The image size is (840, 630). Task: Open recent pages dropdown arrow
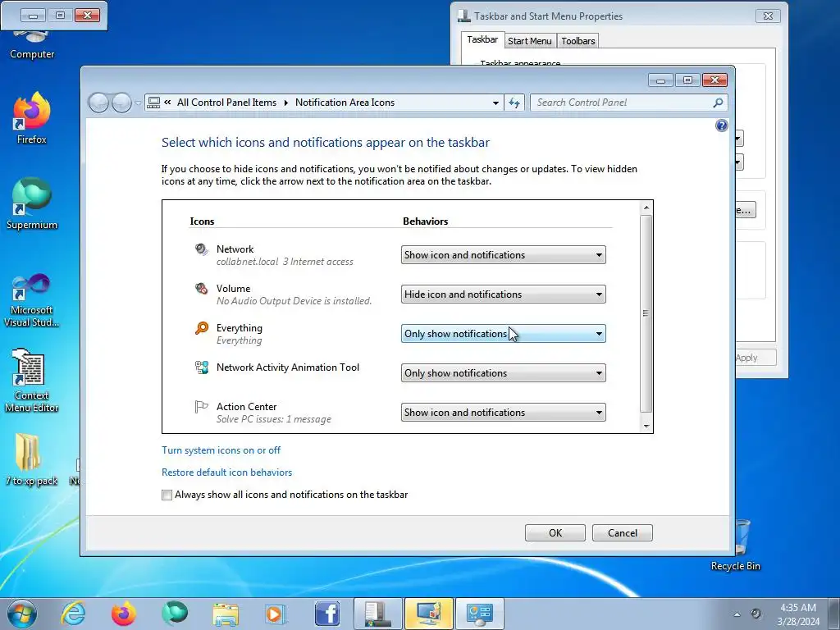pyautogui.click(x=138, y=103)
